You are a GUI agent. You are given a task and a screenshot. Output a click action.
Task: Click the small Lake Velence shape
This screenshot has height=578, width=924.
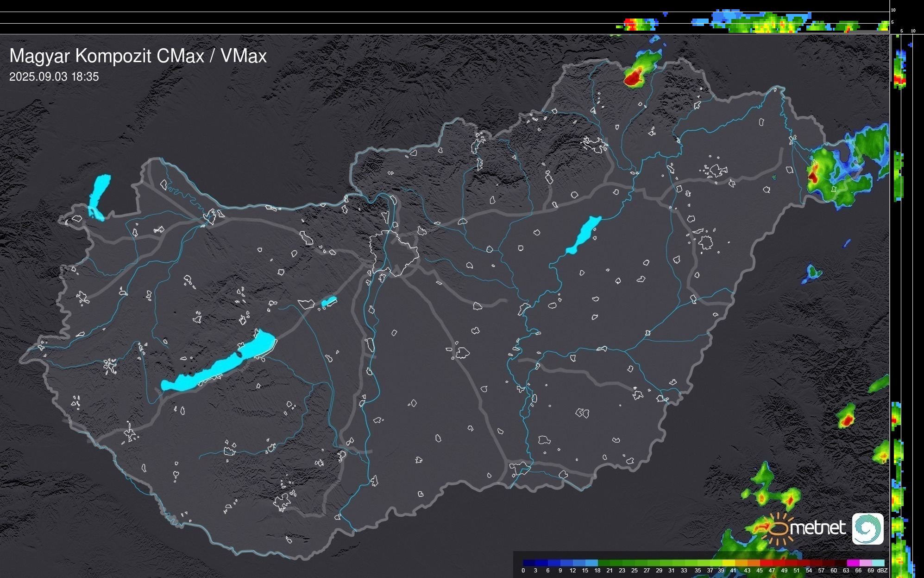(x=329, y=302)
